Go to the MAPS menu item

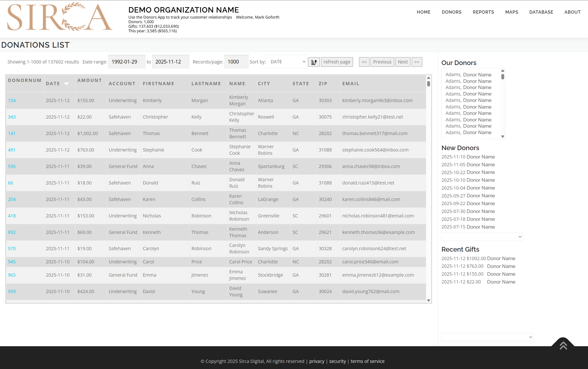512,12
